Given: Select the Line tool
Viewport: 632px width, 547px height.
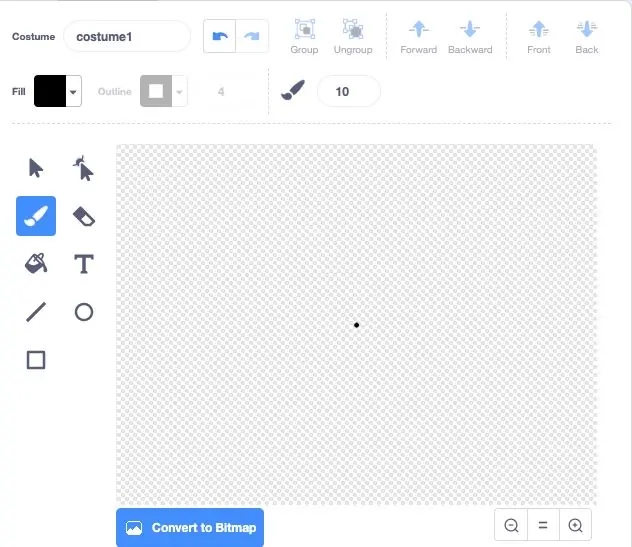Looking at the screenshot, I should [36, 312].
